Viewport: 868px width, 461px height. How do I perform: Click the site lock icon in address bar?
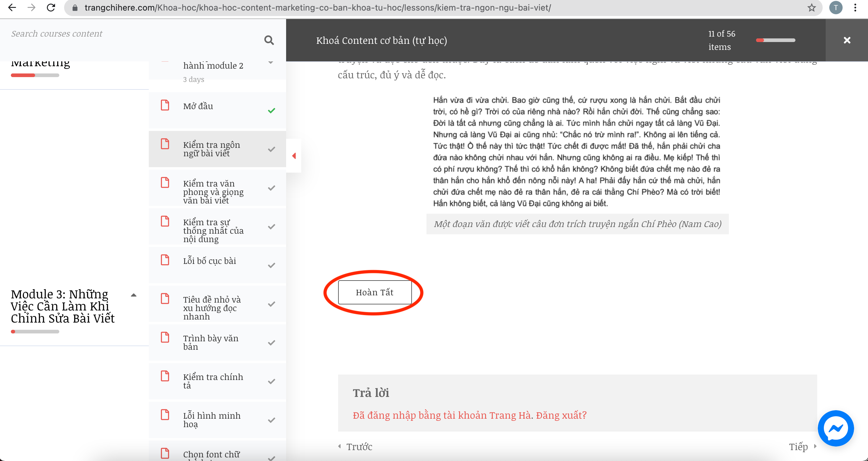point(75,8)
